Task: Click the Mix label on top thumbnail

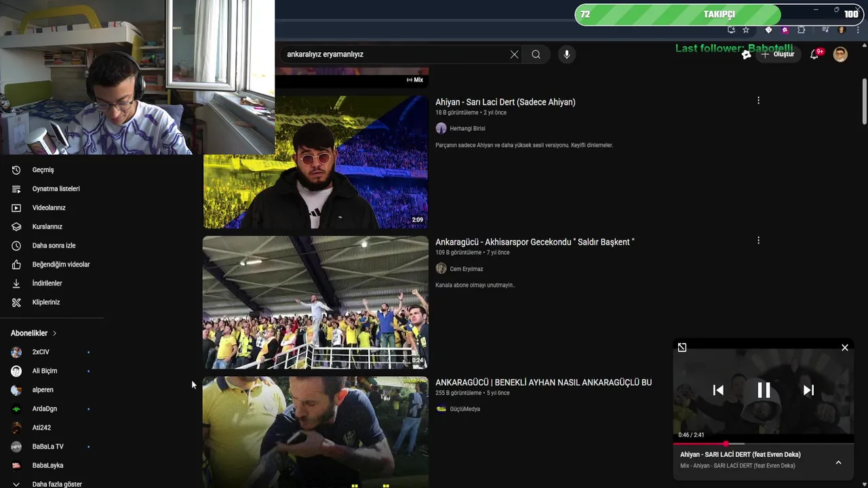Action: pos(415,80)
